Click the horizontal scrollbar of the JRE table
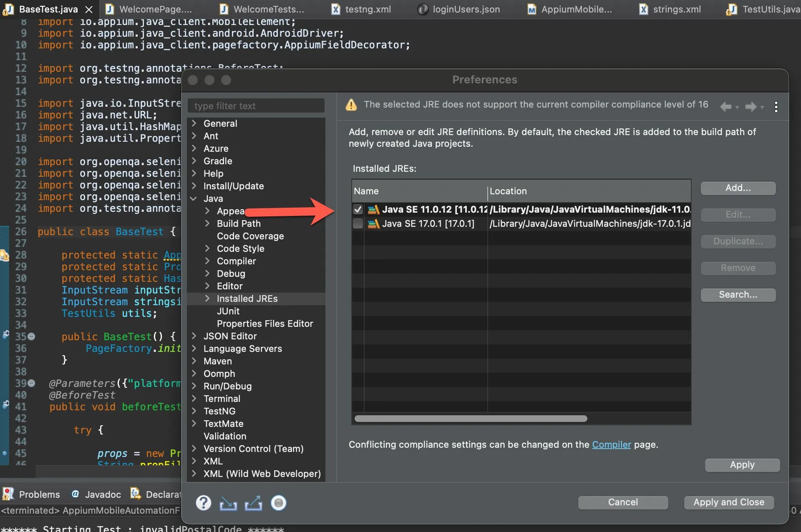The height and width of the screenshot is (532, 801). 471,419
